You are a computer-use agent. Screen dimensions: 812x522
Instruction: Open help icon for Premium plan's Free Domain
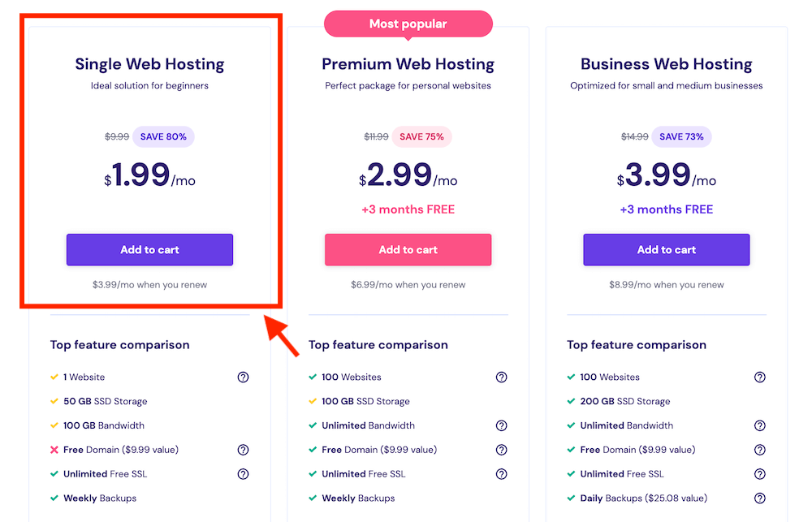501,450
